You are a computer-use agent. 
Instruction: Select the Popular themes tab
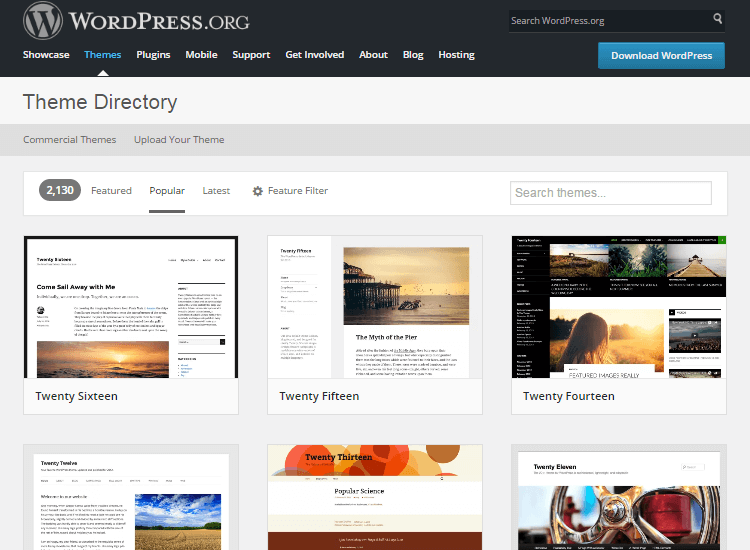tap(167, 191)
